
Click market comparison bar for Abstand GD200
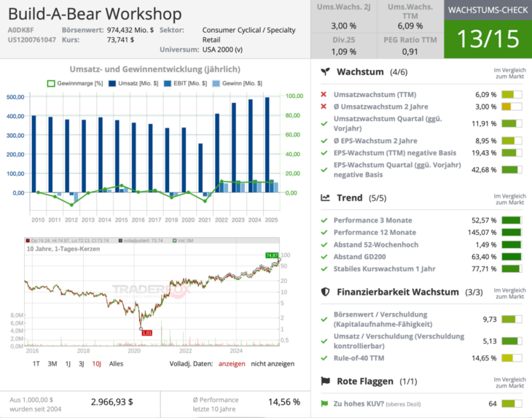tap(512, 257)
